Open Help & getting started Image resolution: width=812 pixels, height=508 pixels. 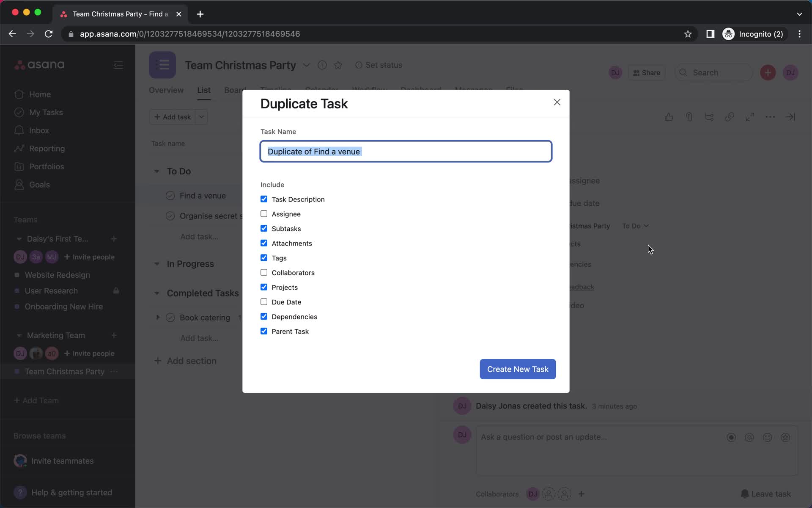[x=63, y=492]
